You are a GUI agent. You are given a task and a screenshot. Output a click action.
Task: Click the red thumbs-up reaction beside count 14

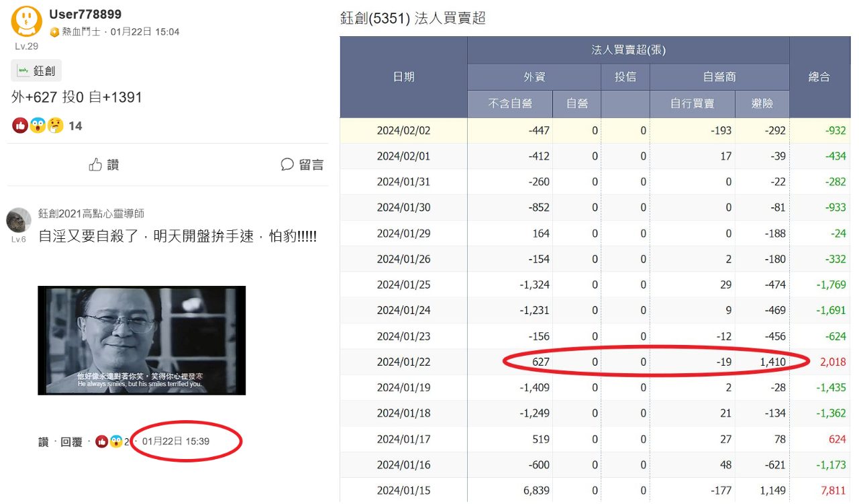tap(20, 125)
